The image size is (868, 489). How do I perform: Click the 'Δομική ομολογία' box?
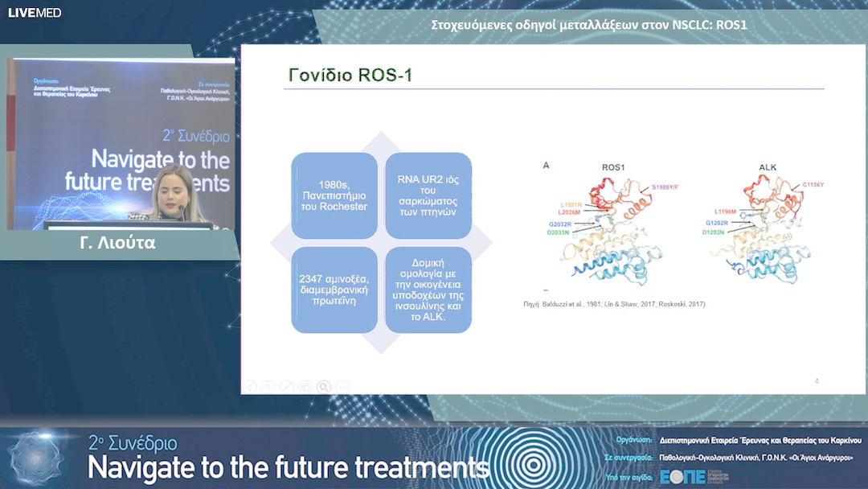428,290
